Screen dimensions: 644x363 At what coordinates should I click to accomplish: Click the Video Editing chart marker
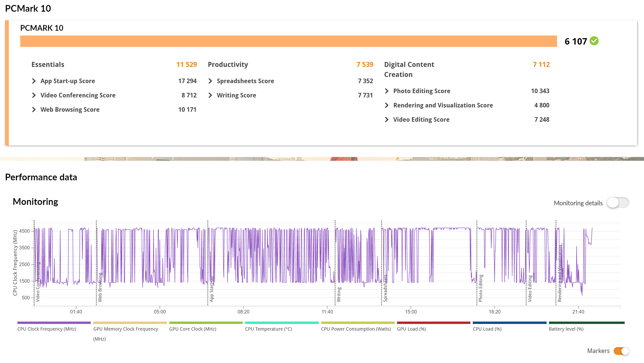click(x=530, y=288)
